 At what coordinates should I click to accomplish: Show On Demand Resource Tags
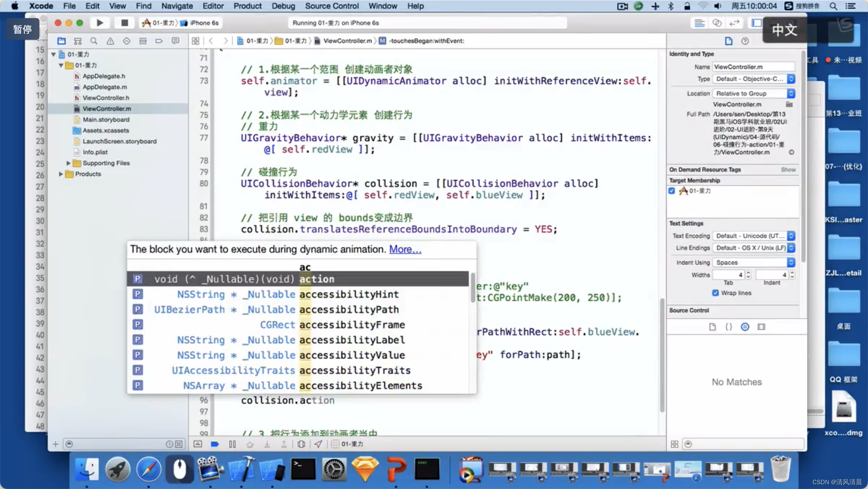788,170
